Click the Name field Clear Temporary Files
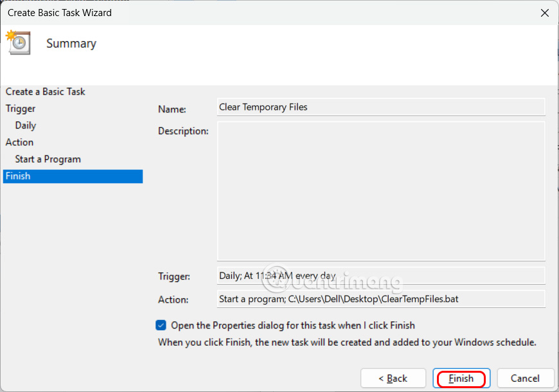Image resolution: width=559 pixels, height=392 pixels. [x=381, y=107]
